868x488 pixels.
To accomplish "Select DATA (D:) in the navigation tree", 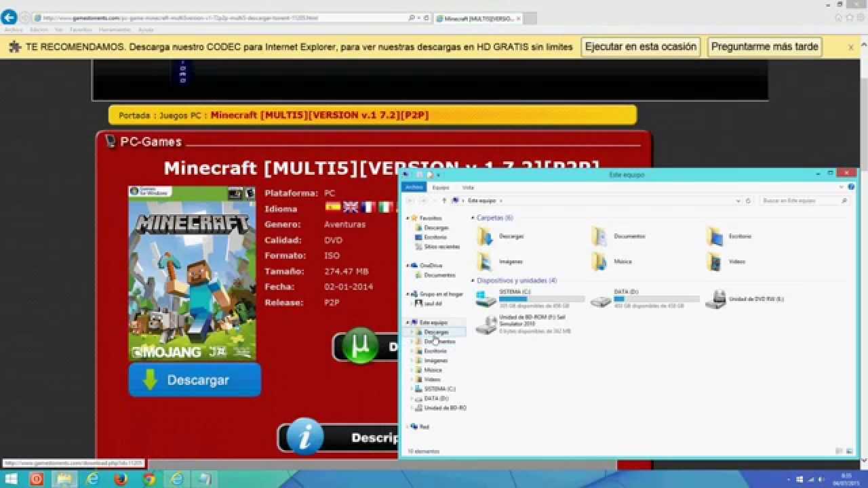I will 436,399.
